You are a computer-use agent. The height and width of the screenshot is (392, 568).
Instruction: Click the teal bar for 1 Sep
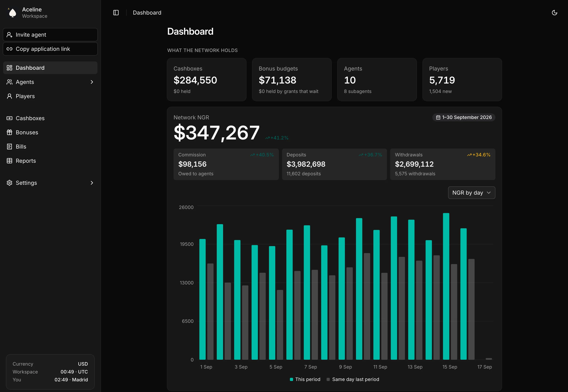point(202,299)
